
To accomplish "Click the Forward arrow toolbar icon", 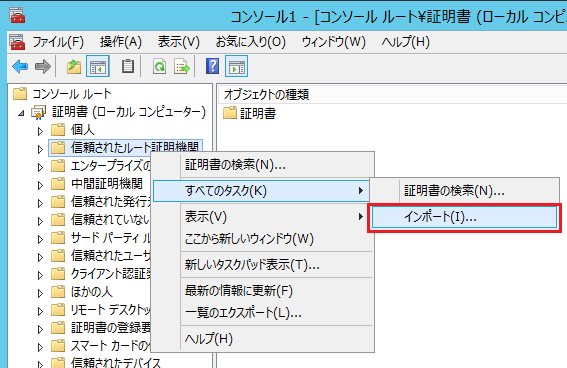I will (43, 67).
